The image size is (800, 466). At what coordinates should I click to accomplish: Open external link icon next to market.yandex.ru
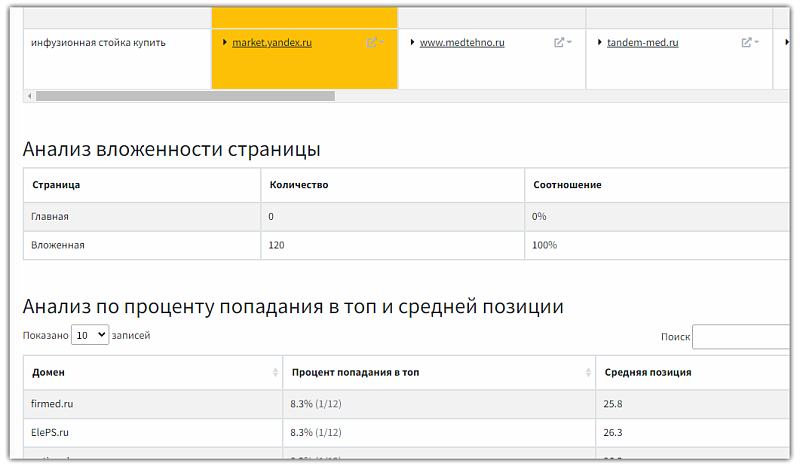coord(372,43)
